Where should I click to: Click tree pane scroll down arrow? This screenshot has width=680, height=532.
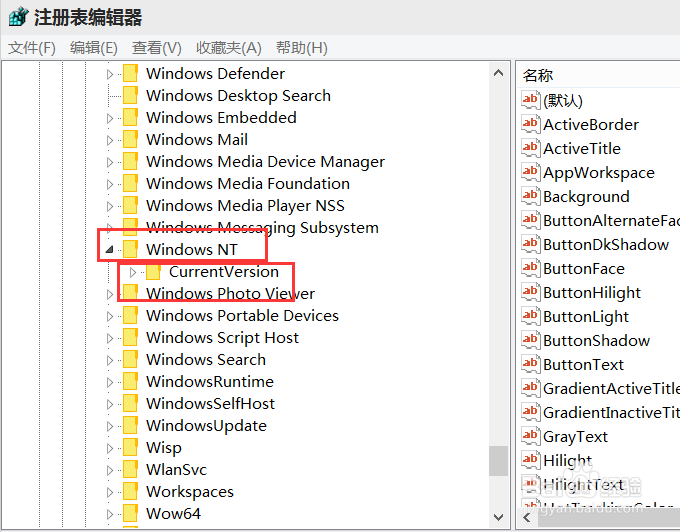click(x=498, y=517)
